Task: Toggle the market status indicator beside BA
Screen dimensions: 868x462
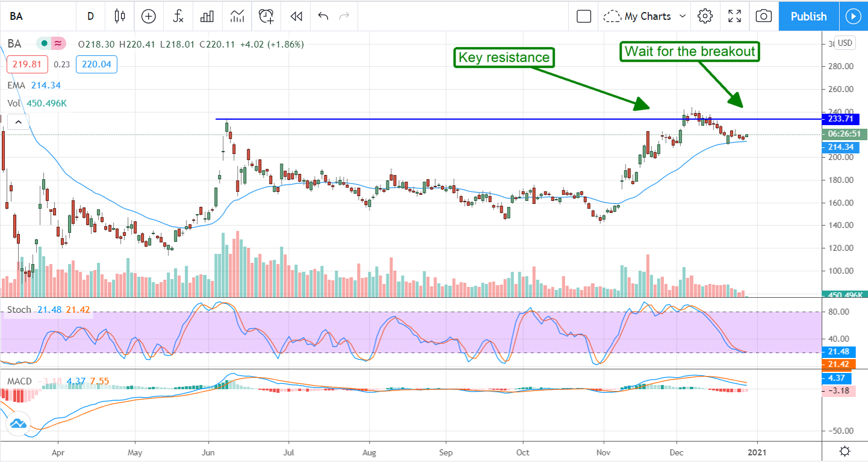Action: pos(45,44)
